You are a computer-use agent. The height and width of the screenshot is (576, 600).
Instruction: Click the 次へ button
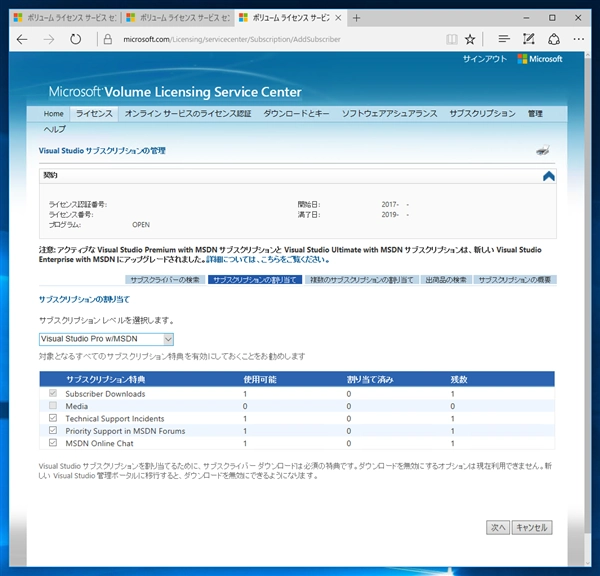[x=498, y=527]
